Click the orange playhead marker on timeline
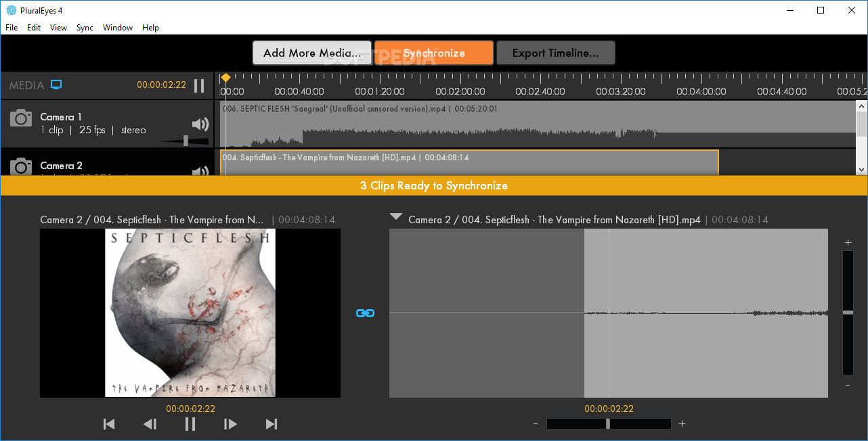The height and width of the screenshot is (441, 868). pyautogui.click(x=226, y=78)
